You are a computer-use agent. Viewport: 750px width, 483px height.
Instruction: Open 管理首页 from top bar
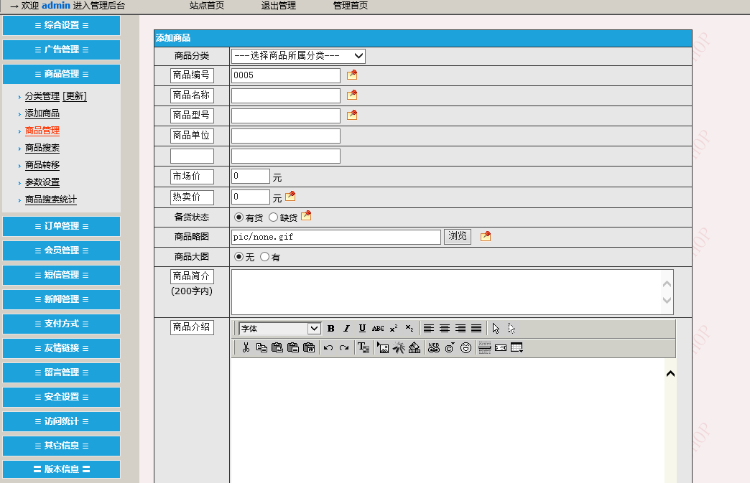pos(350,6)
